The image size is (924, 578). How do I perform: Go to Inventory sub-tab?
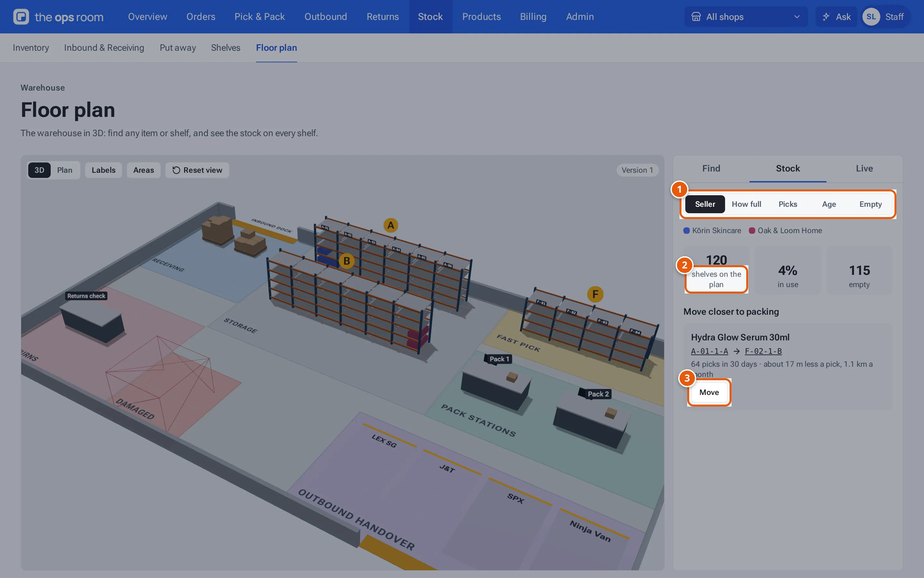point(31,48)
